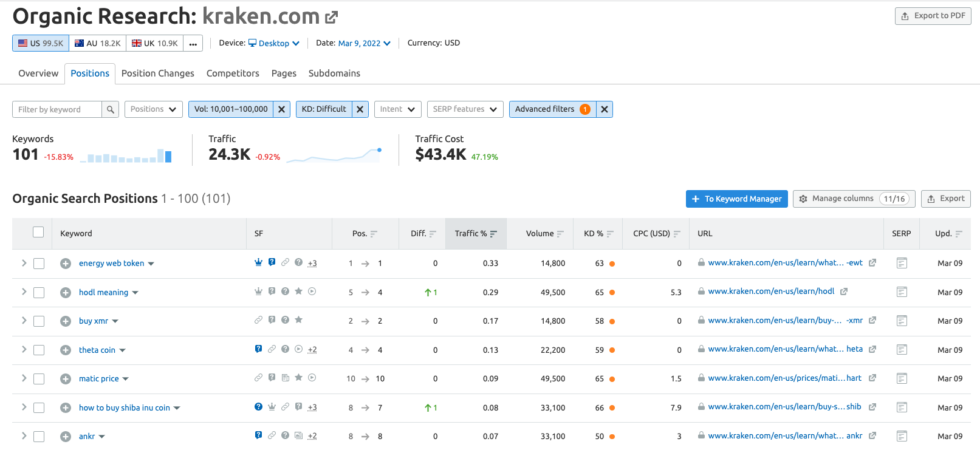
Task: Check the theta coin row checkbox
Action: tap(39, 350)
